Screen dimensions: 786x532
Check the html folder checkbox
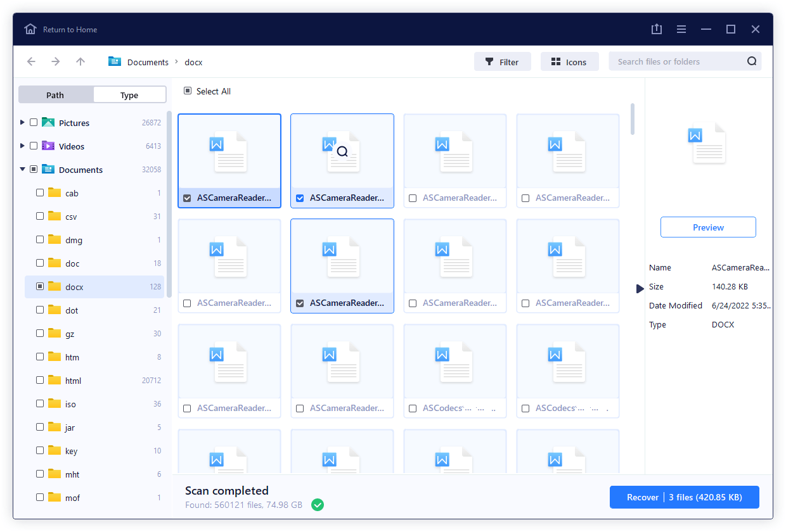tap(40, 380)
